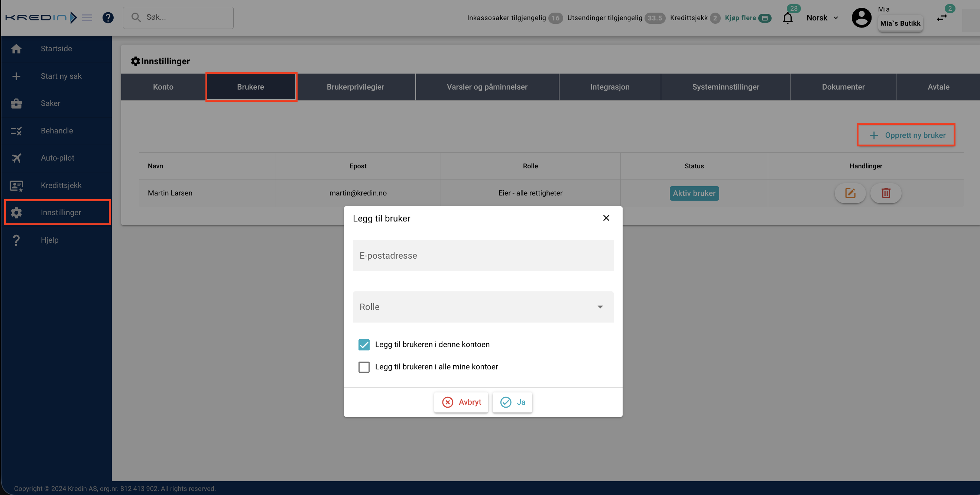Toggle the hamburger menu icon beside logo

(87, 17)
